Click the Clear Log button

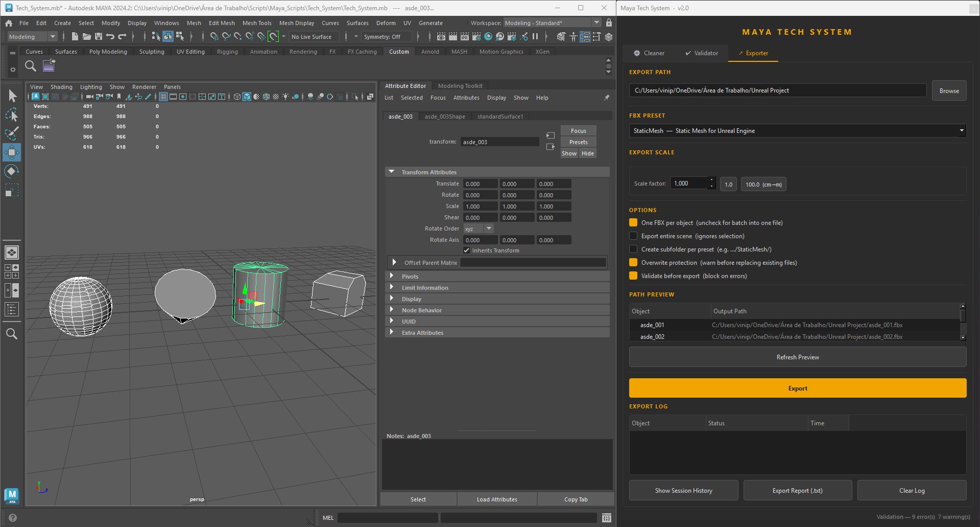912,490
